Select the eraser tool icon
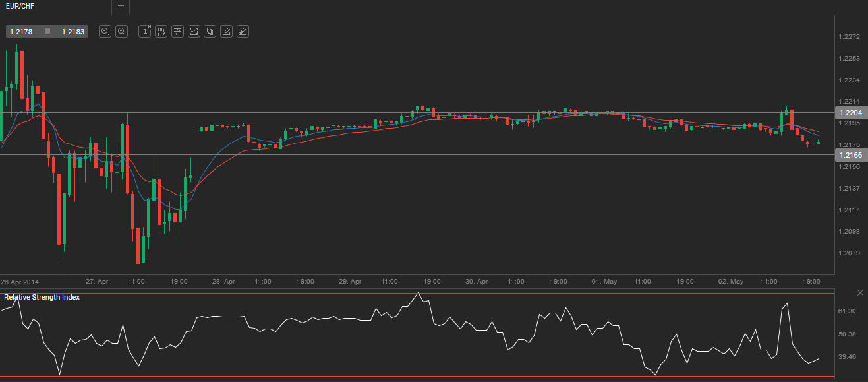This screenshot has width=868, height=382. click(x=243, y=31)
